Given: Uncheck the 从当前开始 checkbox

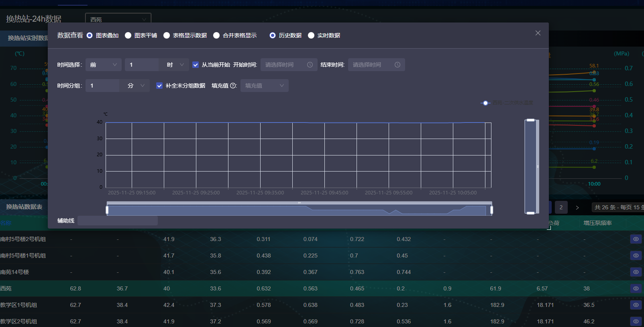Looking at the screenshot, I should [x=196, y=65].
